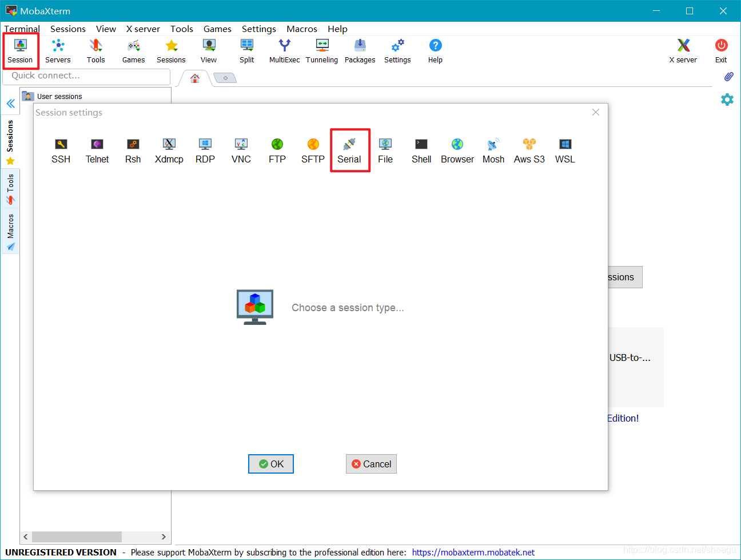This screenshot has width=741, height=560.
Task: Open a new Session from toolbar
Action: click(21, 51)
